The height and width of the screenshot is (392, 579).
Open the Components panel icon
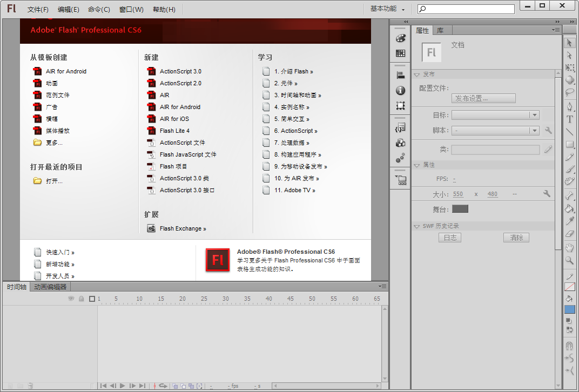pyautogui.click(x=400, y=143)
